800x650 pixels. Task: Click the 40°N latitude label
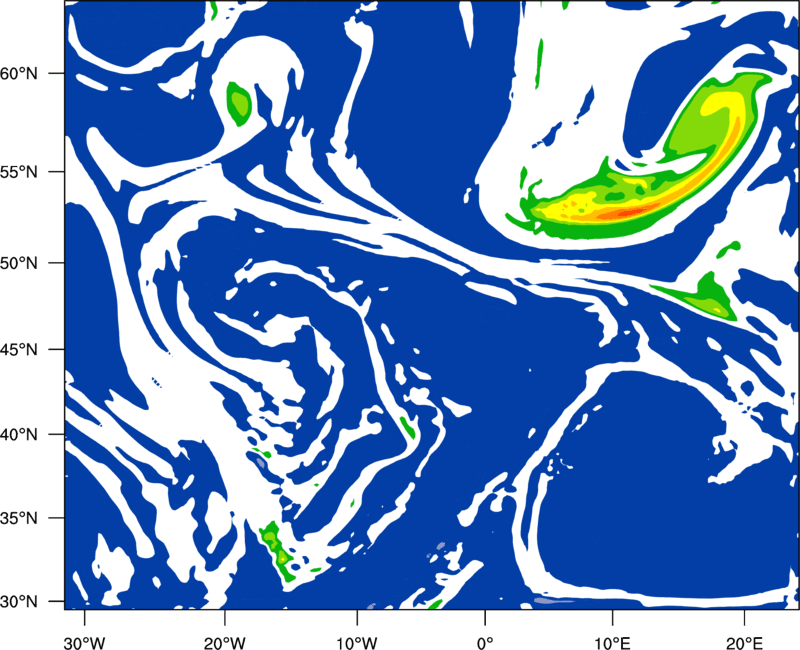coord(19,435)
